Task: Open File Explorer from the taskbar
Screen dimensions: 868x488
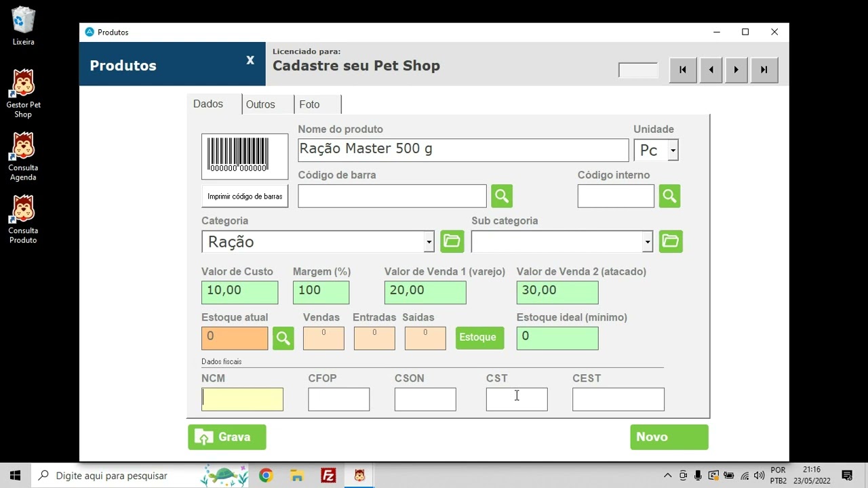Action: click(297, 476)
